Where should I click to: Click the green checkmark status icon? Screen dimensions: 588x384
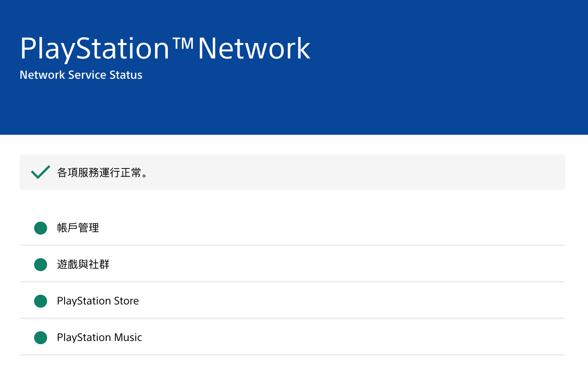[40, 172]
